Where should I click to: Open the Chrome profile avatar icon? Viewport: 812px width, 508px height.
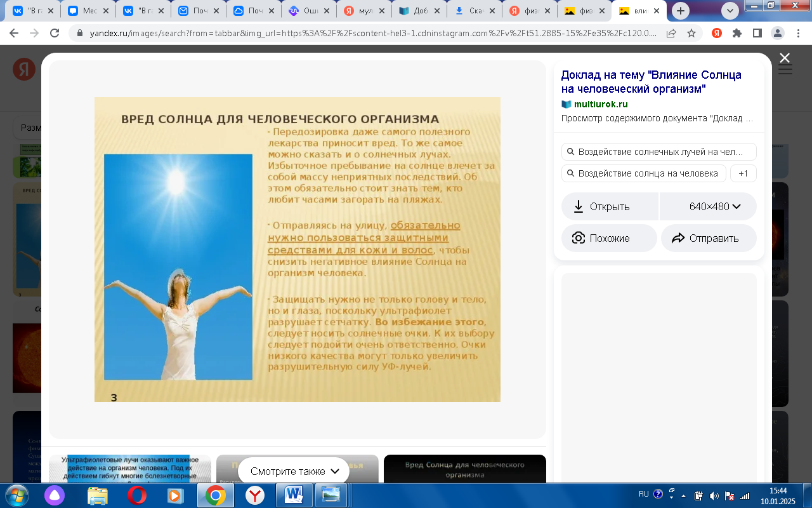point(777,33)
